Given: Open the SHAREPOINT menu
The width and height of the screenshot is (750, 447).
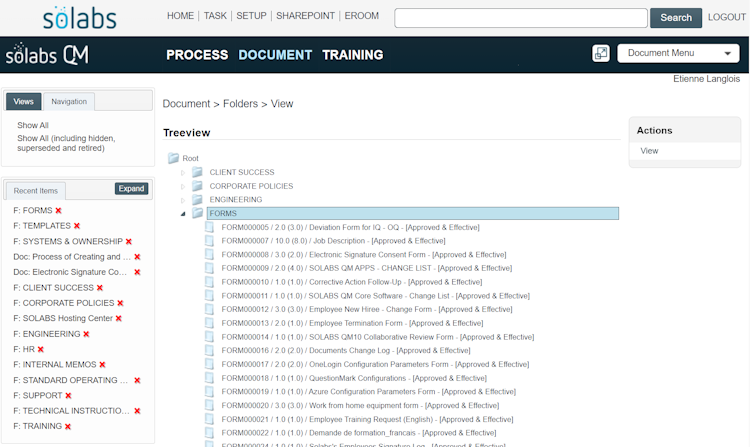Looking at the screenshot, I should pyautogui.click(x=305, y=16).
